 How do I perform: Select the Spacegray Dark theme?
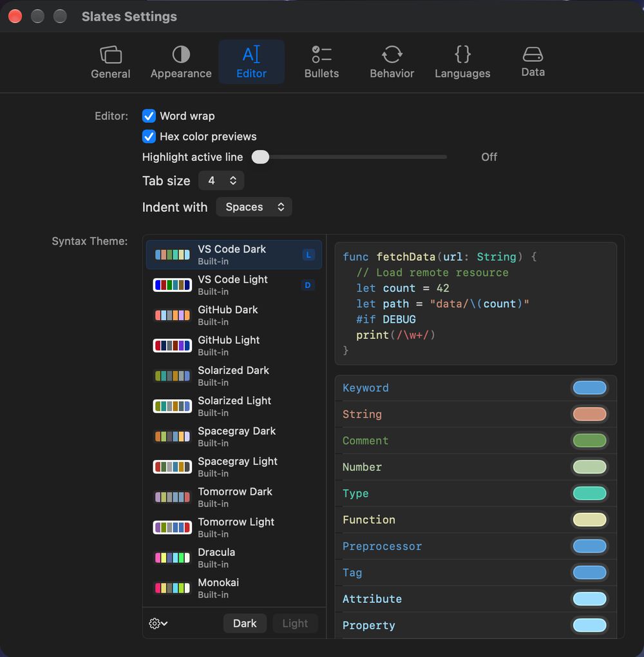pos(234,437)
